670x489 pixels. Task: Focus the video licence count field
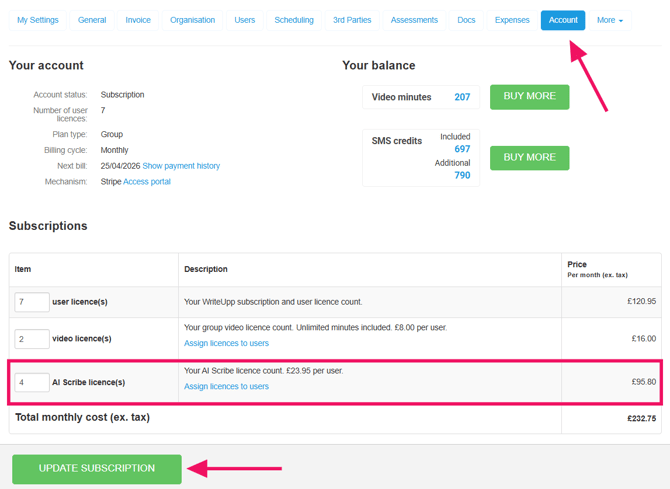point(32,339)
